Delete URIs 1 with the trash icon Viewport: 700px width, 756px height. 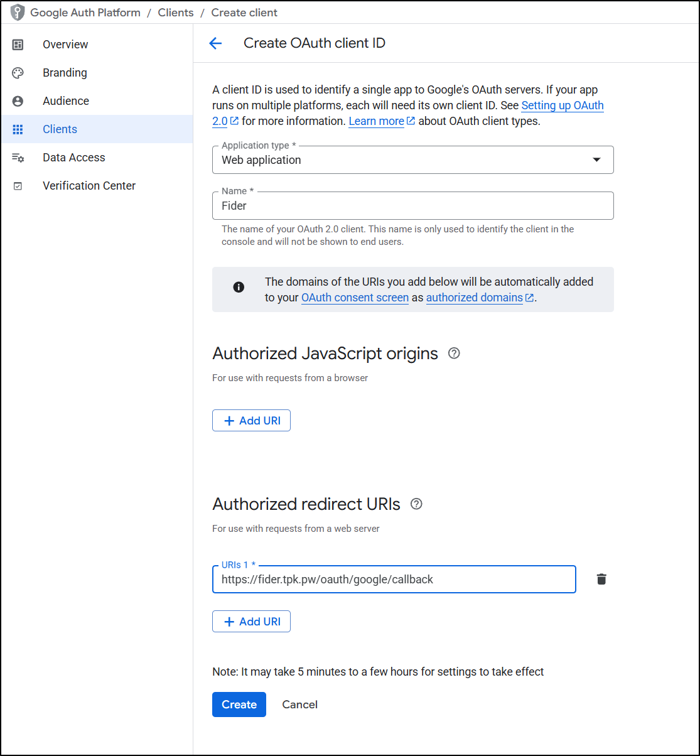(x=601, y=579)
